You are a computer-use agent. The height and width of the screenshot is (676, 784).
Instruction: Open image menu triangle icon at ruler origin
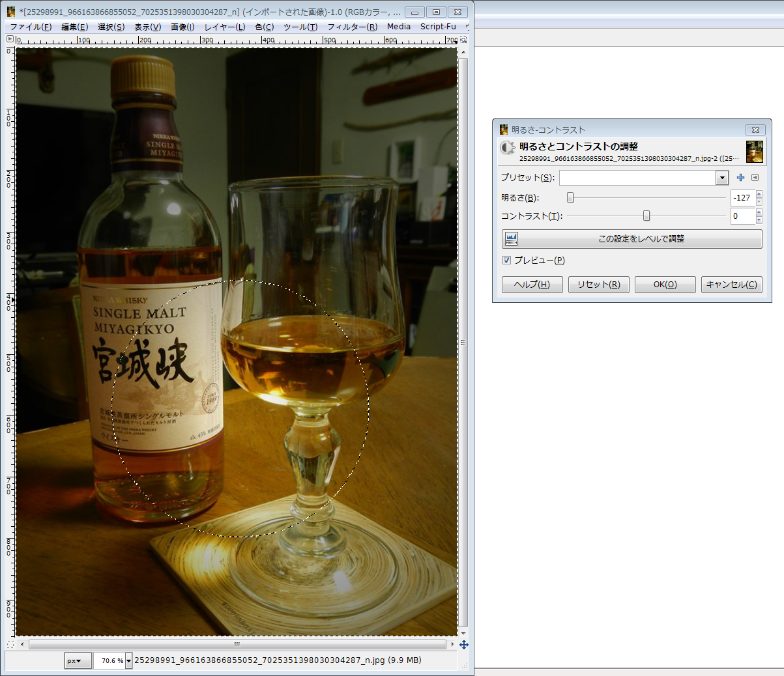[x=10, y=40]
